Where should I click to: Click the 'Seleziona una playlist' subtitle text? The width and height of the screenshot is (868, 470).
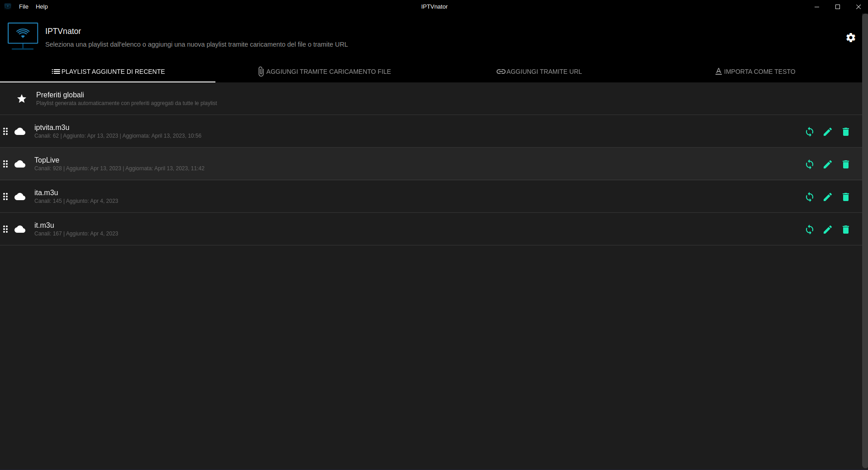(196, 44)
